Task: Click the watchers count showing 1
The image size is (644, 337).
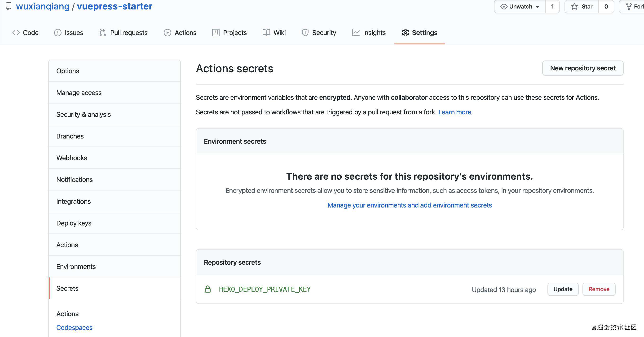Action: 552,6
